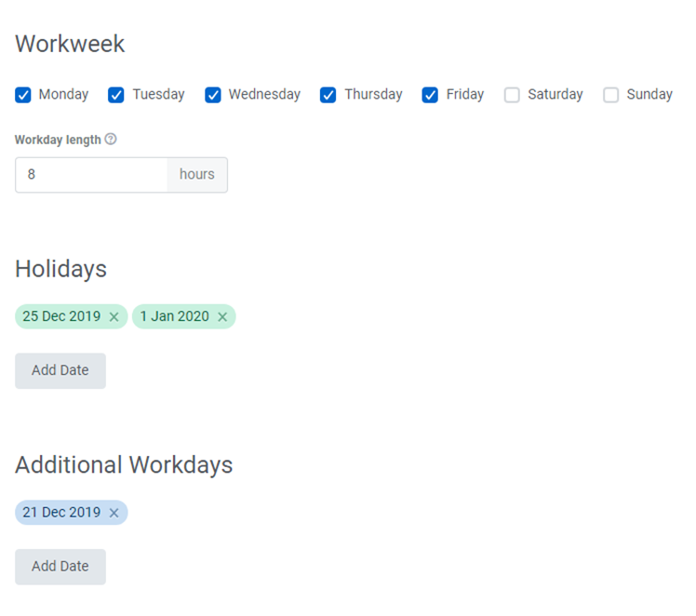
Task: Click the Holidays heading
Action: coord(60,270)
